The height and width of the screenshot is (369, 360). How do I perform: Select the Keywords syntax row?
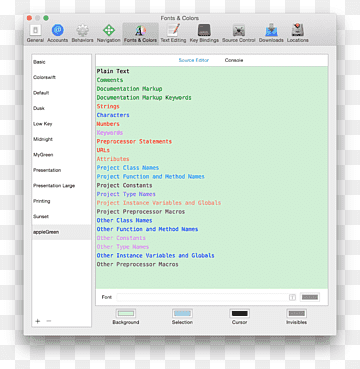[212, 133]
